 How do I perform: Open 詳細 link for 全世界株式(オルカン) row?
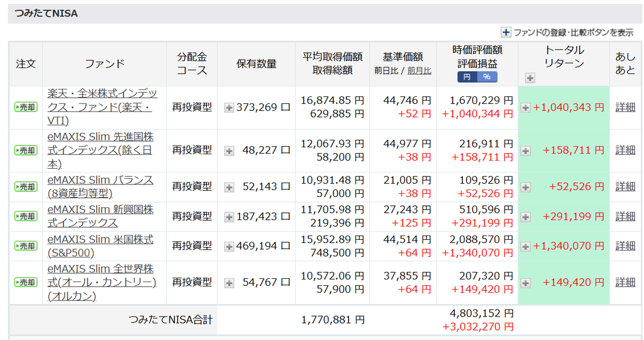click(625, 283)
